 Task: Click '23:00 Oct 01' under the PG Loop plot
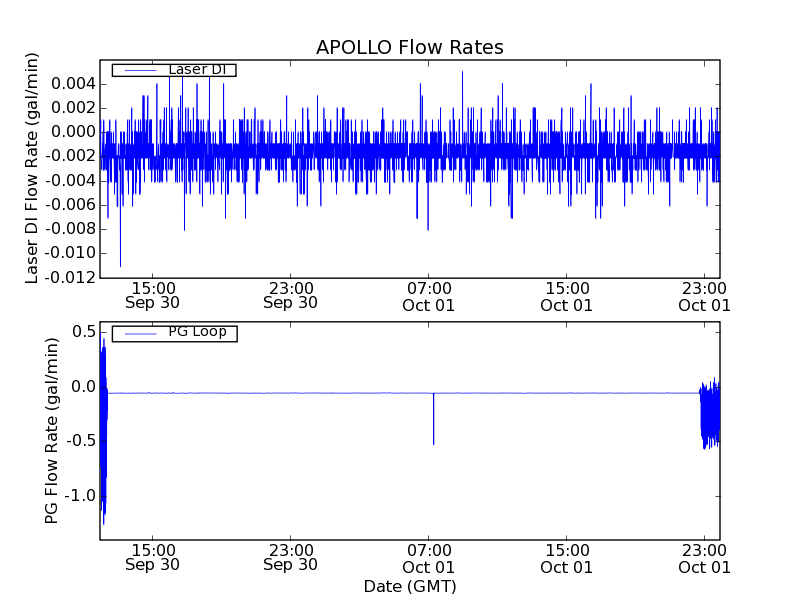(704, 559)
